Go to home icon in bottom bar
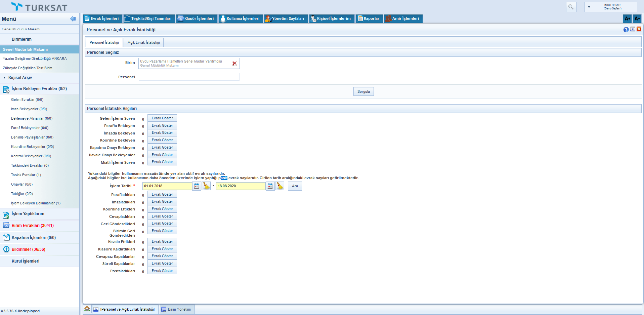The width and height of the screenshot is (644, 315). 87,309
